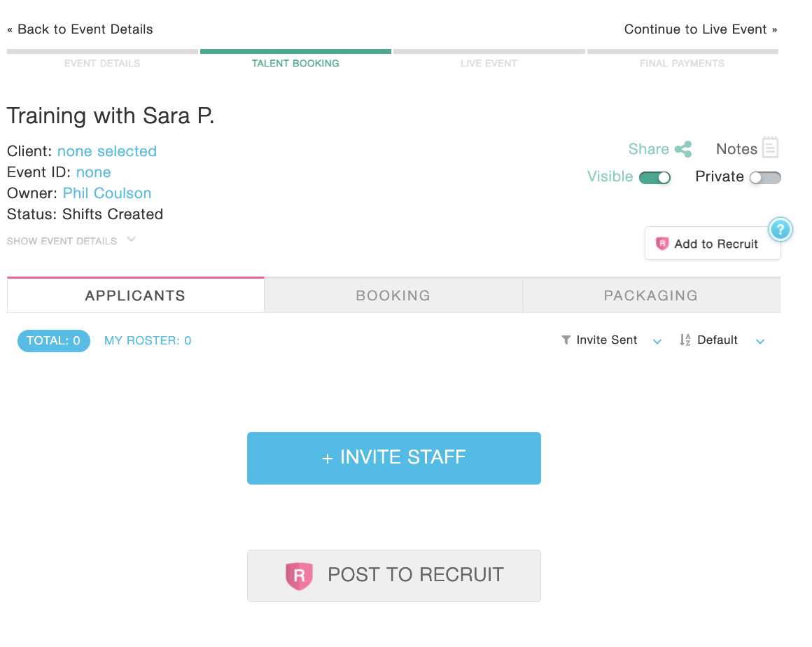Enable the Private toggle switch

(x=764, y=178)
